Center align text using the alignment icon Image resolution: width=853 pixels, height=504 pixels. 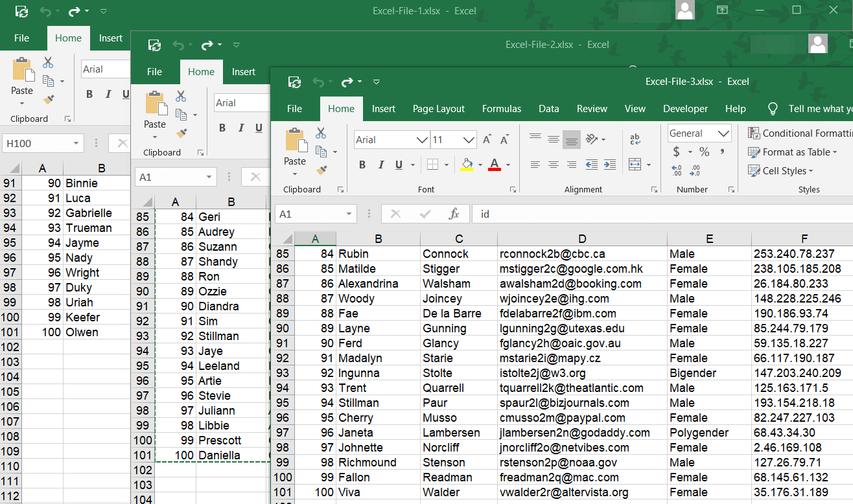(x=553, y=164)
